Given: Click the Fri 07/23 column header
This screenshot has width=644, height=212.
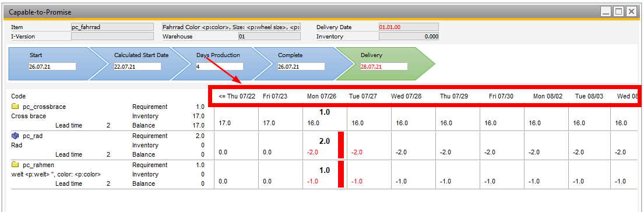Looking at the screenshot, I should click(x=275, y=96).
